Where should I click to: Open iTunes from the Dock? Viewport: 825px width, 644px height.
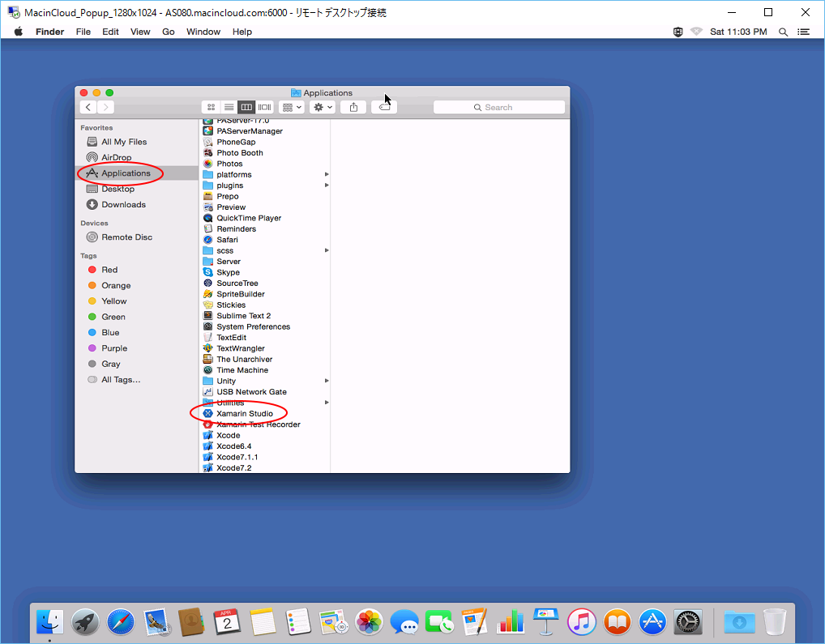coord(581,622)
